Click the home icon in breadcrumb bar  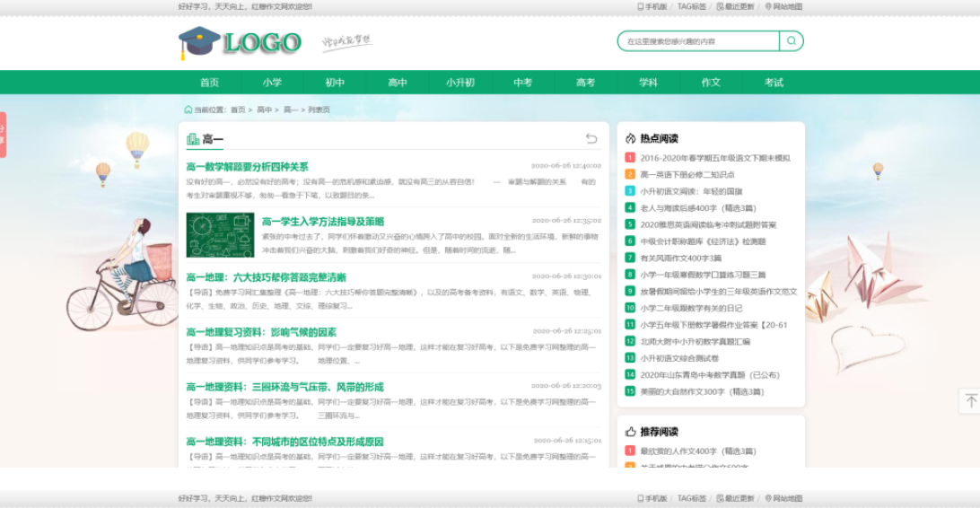pos(188,109)
